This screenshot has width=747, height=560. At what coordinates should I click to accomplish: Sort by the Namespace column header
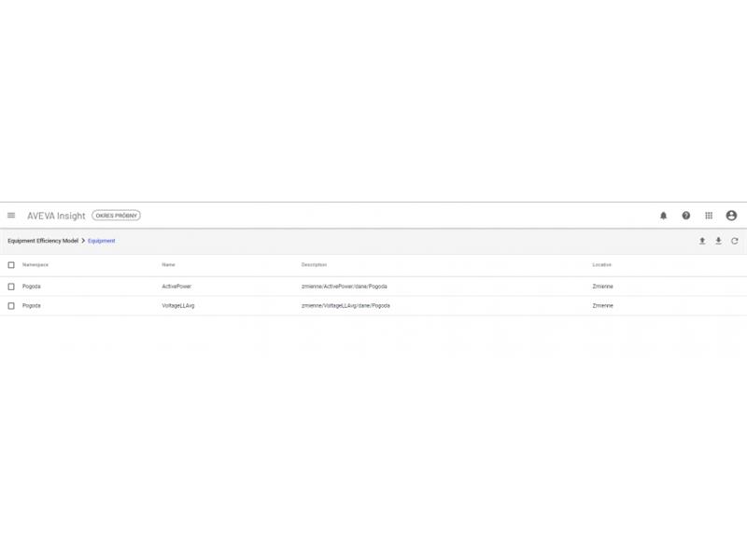click(x=35, y=265)
